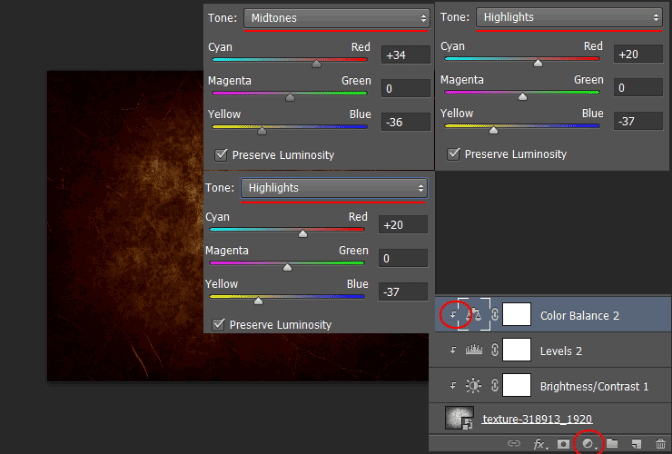The width and height of the screenshot is (672, 454).
Task: Create a new group folder
Action: (x=612, y=443)
